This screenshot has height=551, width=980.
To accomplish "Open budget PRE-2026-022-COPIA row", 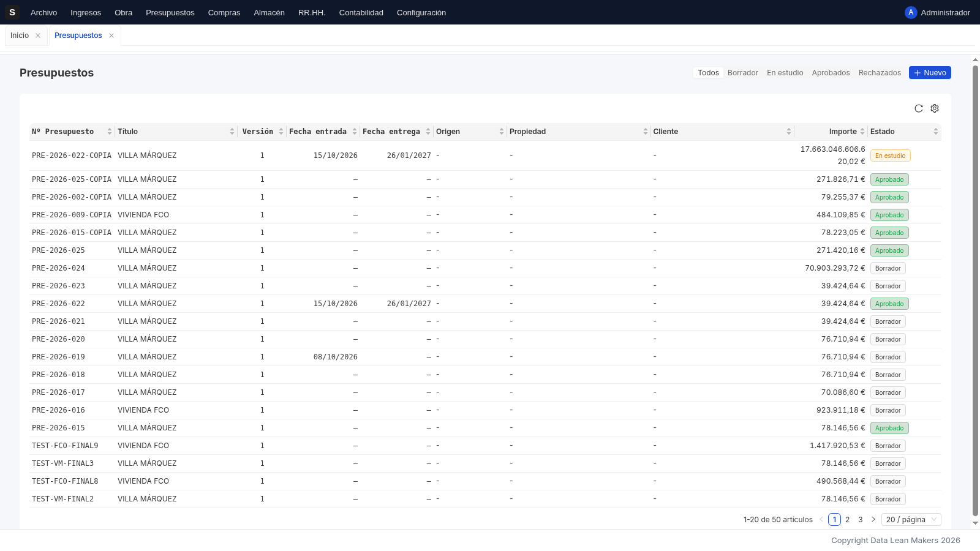I will pos(485,156).
